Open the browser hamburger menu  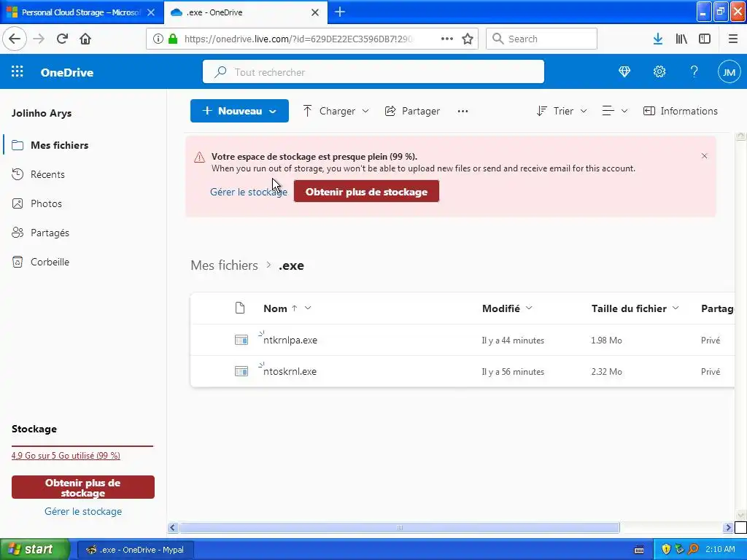[732, 39]
